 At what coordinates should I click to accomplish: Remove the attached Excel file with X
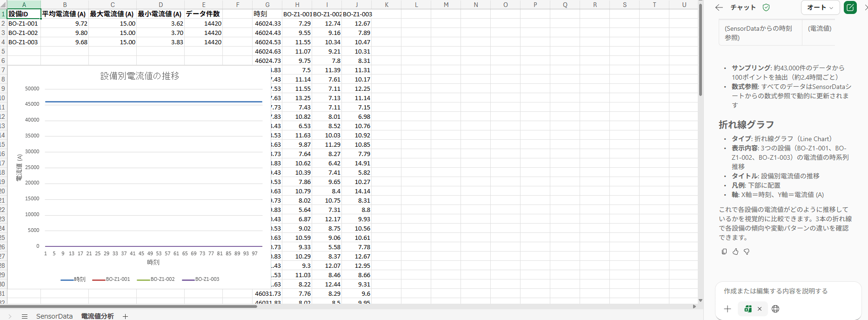(x=760, y=309)
